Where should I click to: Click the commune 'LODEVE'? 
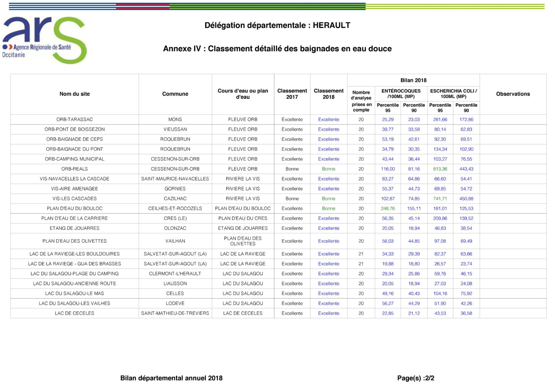[x=175, y=304]
